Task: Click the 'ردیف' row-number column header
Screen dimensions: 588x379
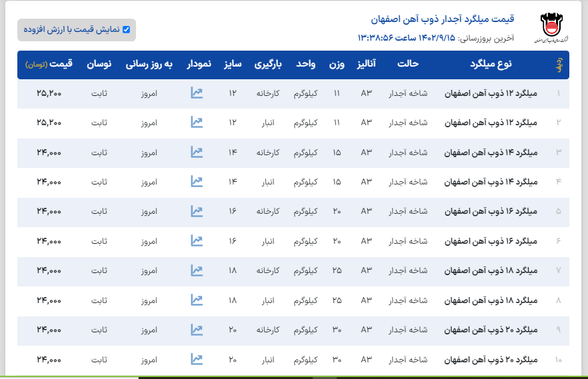Action: (x=559, y=65)
